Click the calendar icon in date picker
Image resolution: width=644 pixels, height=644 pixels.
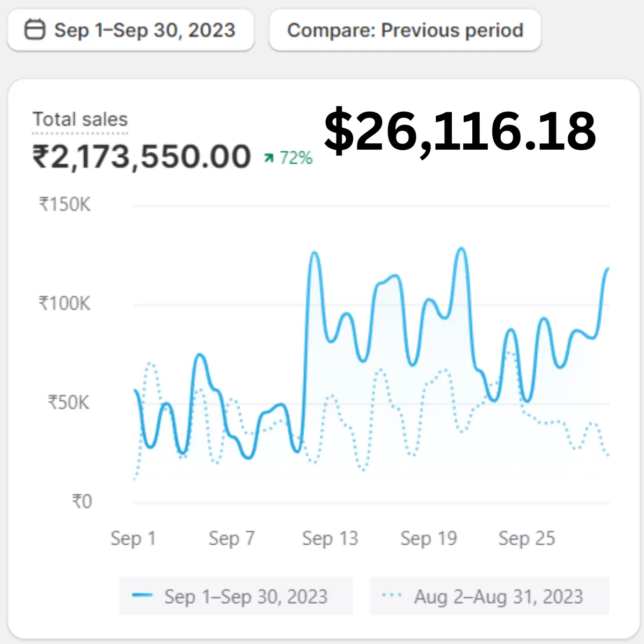[x=35, y=30]
